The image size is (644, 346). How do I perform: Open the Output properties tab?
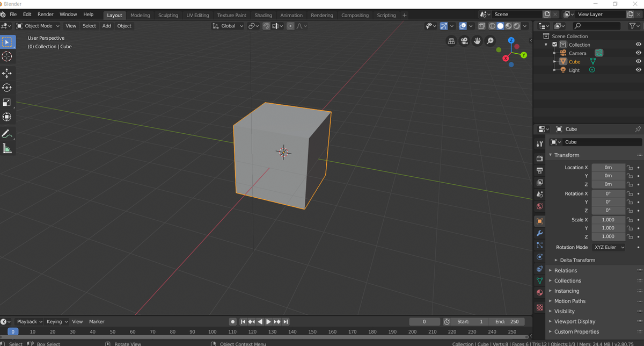[540, 170]
